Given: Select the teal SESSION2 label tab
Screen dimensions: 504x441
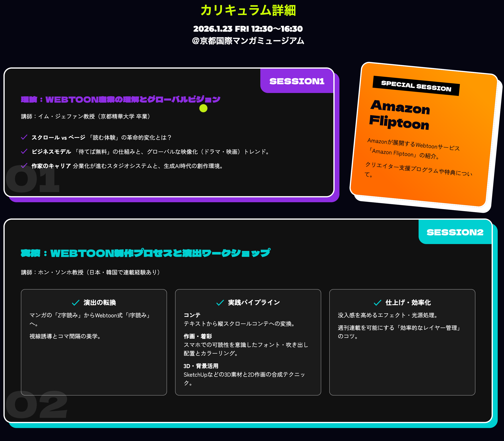Looking at the screenshot, I should tap(455, 232).
